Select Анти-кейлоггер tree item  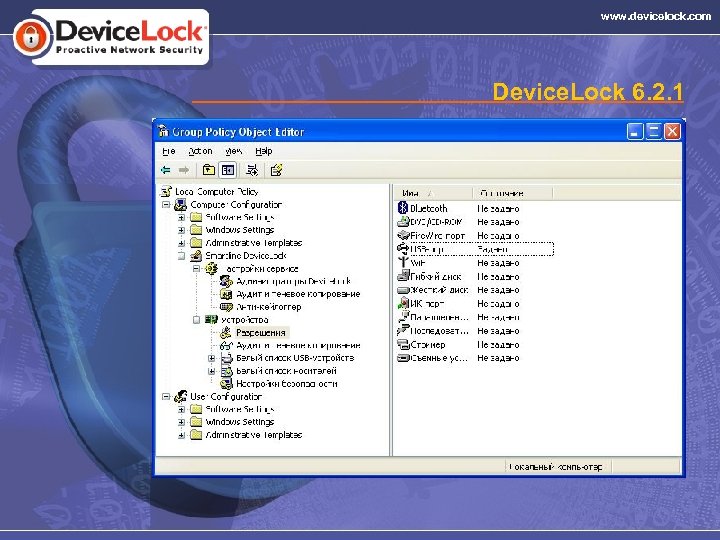(269, 307)
